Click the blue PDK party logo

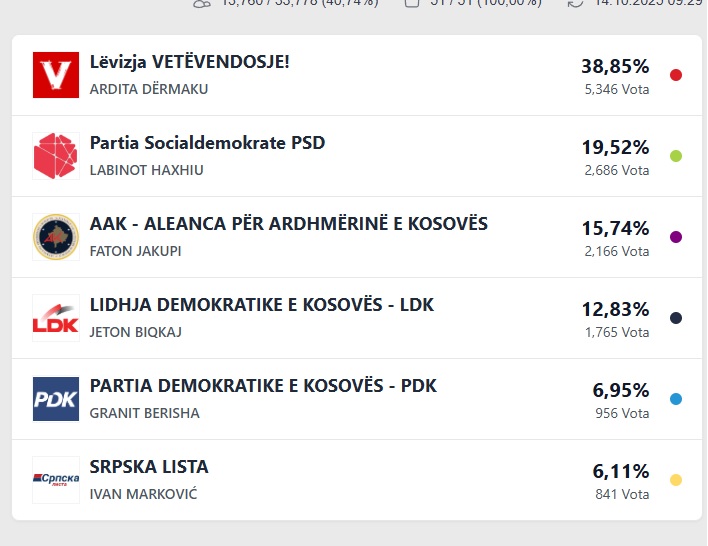pyautogui.click(x=55, y=399)
